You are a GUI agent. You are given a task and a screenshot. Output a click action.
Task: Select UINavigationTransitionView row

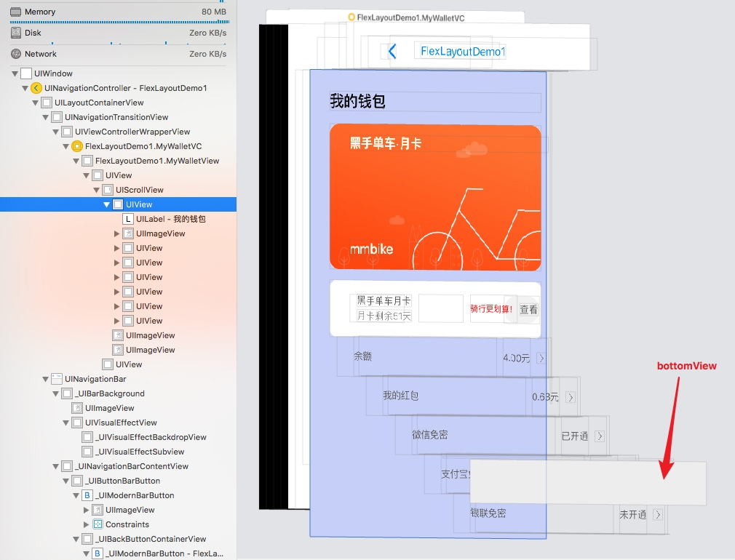(118, 117)
